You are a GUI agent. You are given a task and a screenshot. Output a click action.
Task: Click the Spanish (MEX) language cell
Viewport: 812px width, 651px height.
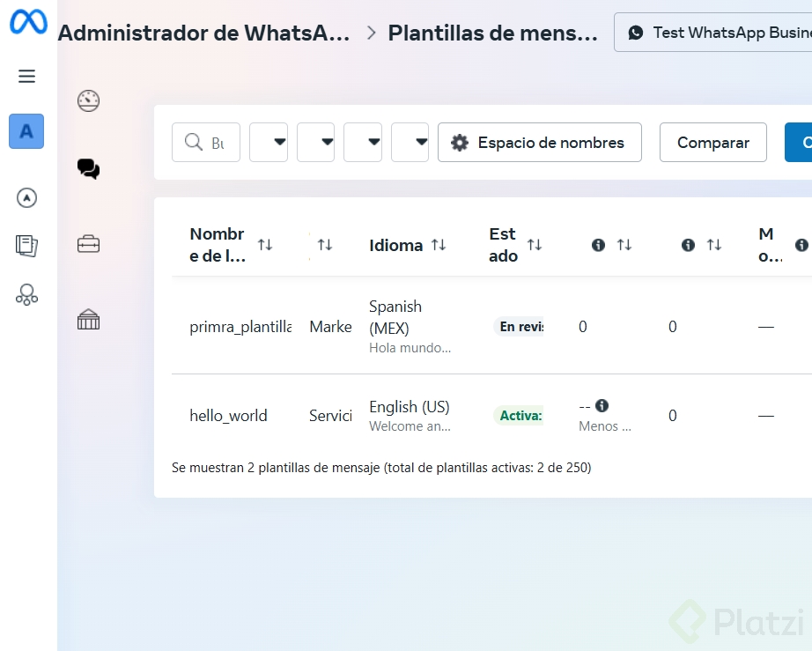point(395,317)
